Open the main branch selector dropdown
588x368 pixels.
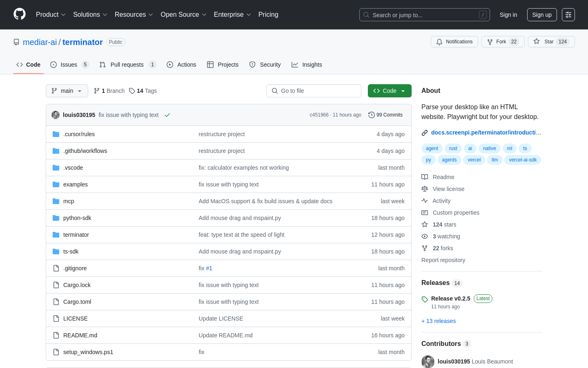(67, 91)
